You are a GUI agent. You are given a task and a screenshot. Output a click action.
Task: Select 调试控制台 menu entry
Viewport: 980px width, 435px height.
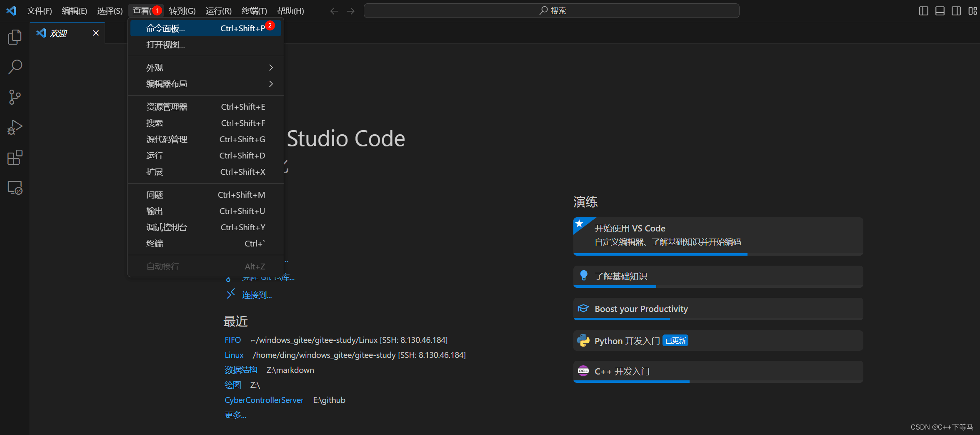tap(206, 227)
